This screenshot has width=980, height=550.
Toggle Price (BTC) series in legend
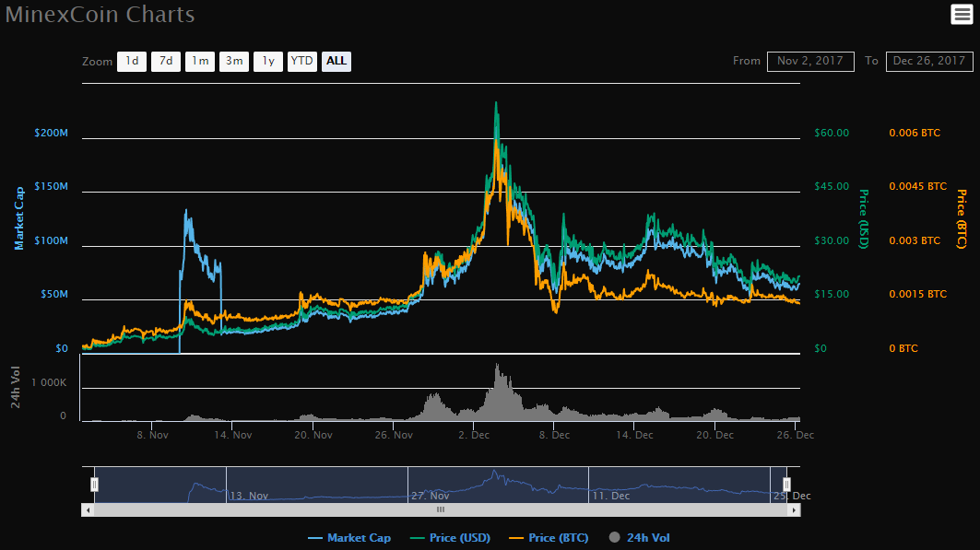click(x=549, y=537)
